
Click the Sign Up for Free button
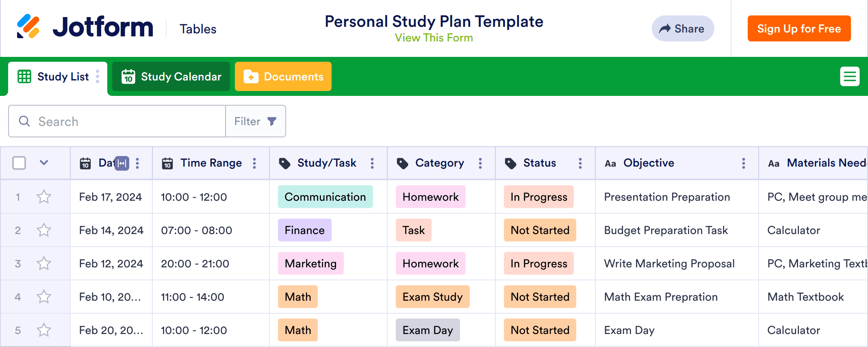[x=799, y=28]
